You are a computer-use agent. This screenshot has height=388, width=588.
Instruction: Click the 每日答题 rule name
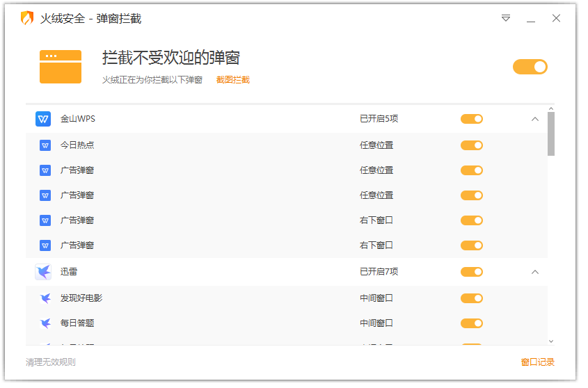77,324
